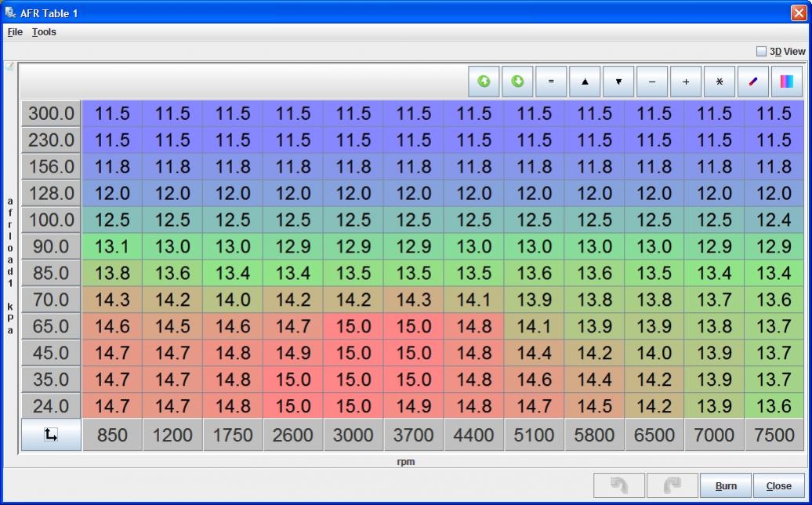
Task: Click the interpolate diagonal line button
Action: click(753, 82)
